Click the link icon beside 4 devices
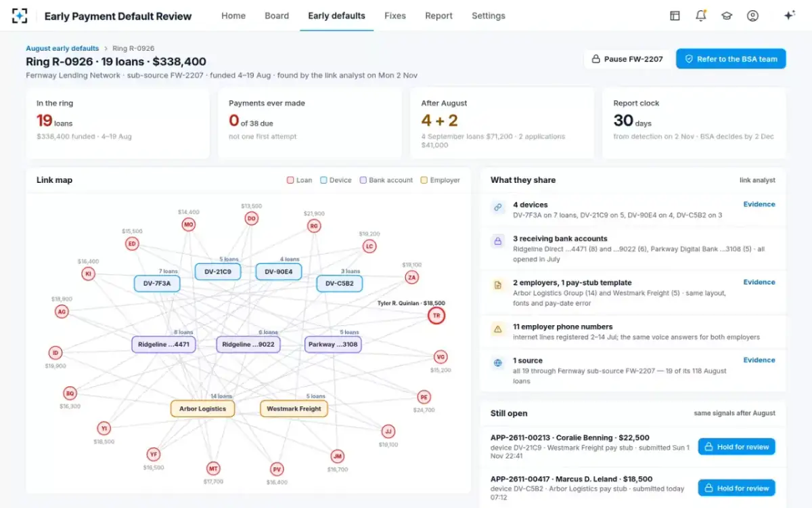 point(498,208)
